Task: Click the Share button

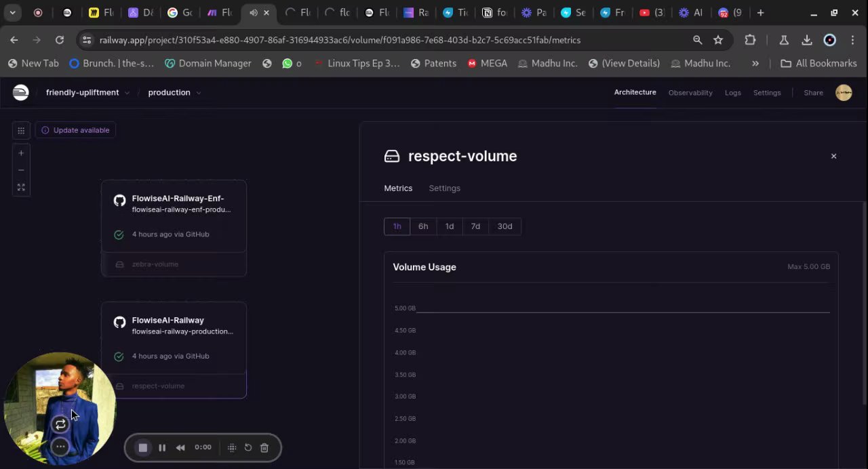Action: (813, 93)
